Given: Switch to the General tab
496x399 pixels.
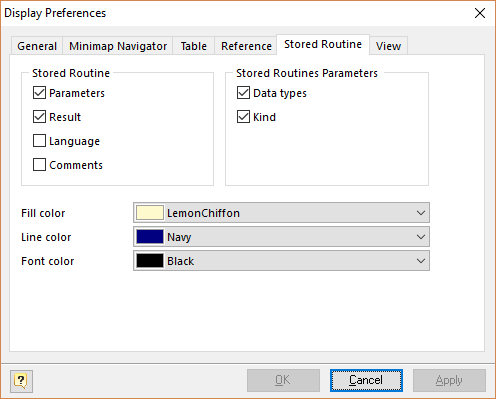Looking at the screenshot, I should (x=37, y=46).
